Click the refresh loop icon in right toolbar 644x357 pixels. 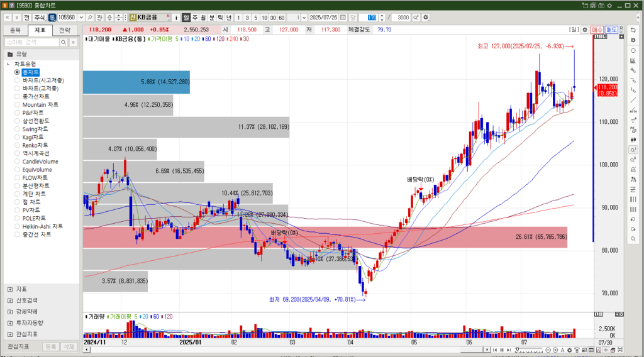(x=633, y=30)
